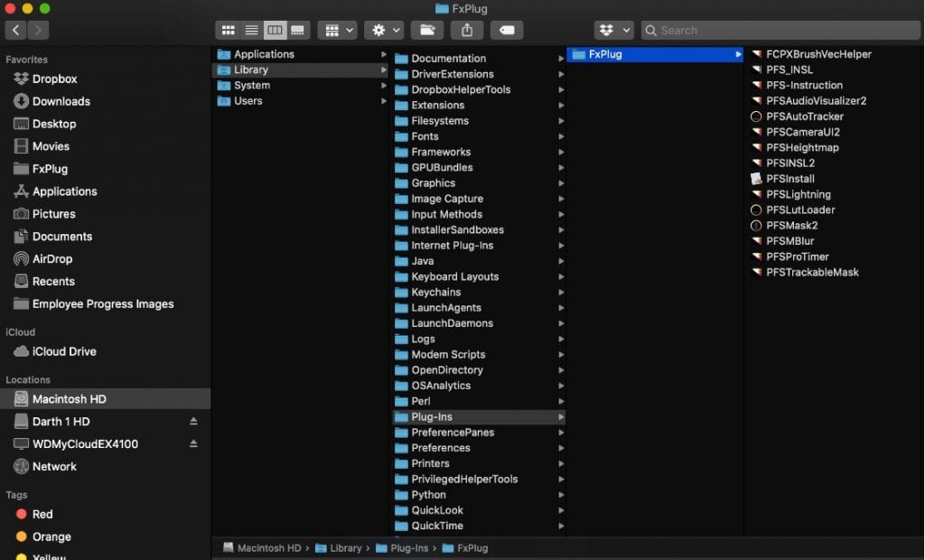Select Macintosh HD under Locations
The width and height of the screenshot is (925, 560).
(105, 399)
